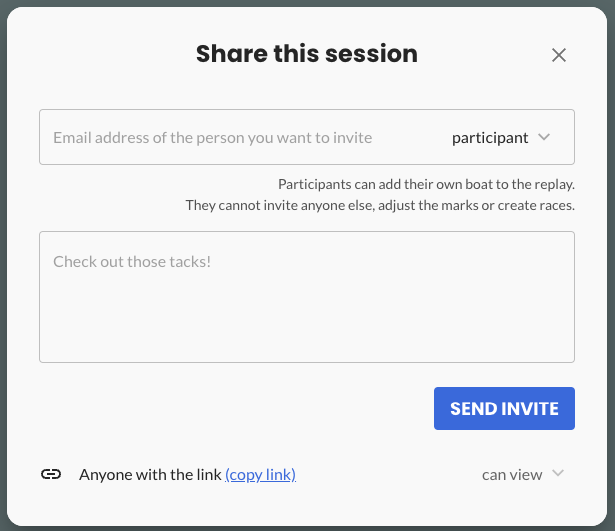Click the 'copy link' hyperlink
The width and height of the screenshot is (615, 531).
pos(260,474)
